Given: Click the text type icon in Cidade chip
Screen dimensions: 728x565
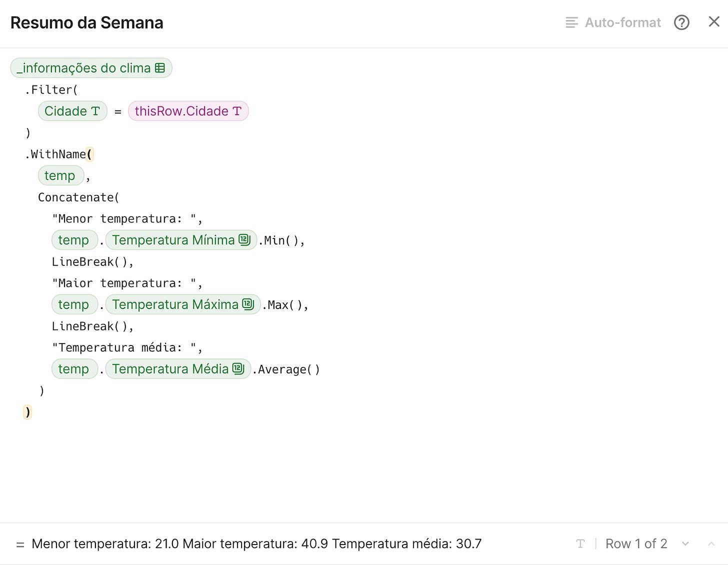Looking at the screenshot, I should (x=95, y=111).
